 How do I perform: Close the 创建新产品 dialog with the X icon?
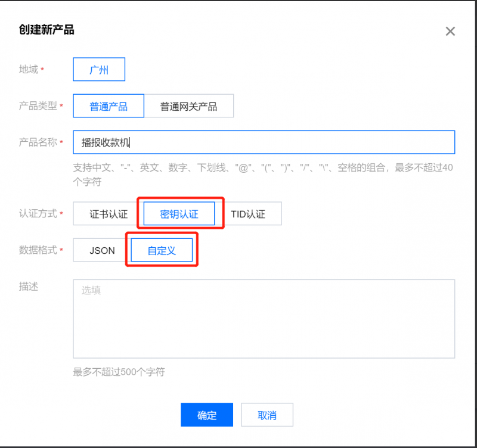point(450,32)
